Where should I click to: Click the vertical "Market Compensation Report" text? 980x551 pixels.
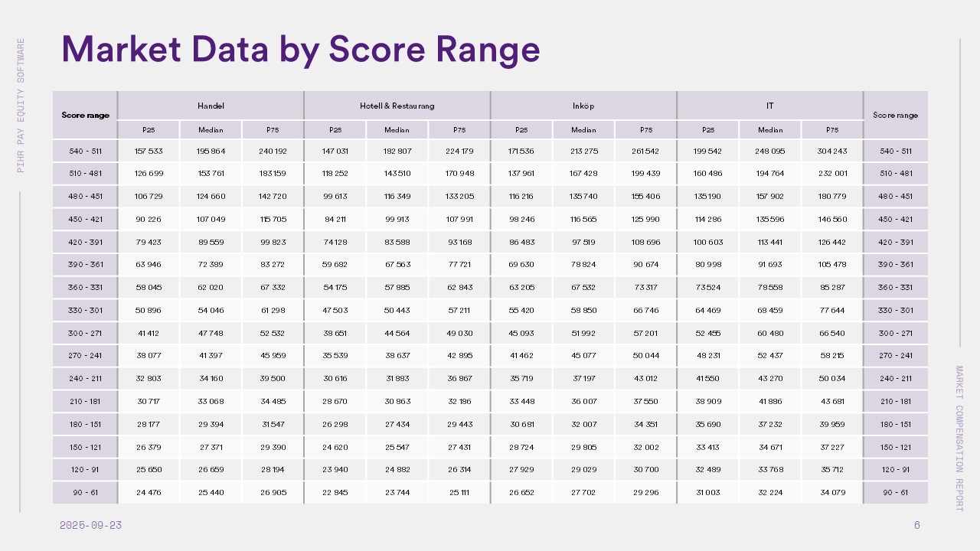pos(959,438)
